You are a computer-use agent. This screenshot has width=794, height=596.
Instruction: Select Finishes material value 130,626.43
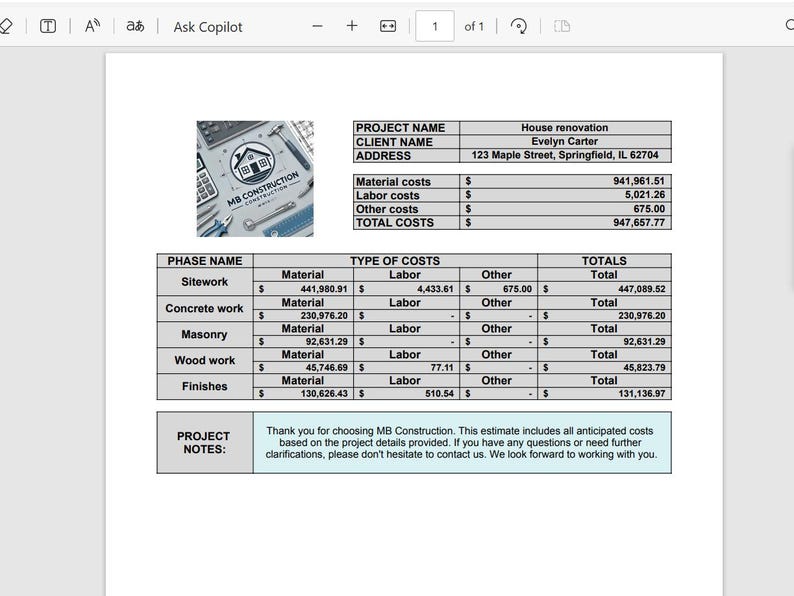324,393
